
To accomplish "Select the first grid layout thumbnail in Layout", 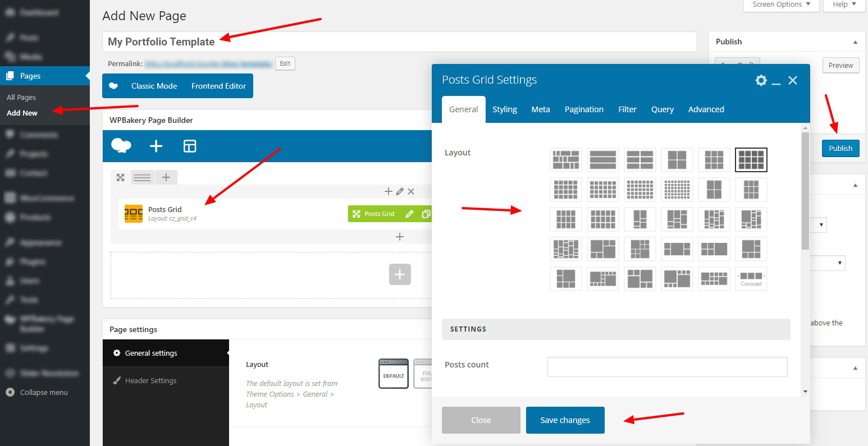I will pos(565,160).
